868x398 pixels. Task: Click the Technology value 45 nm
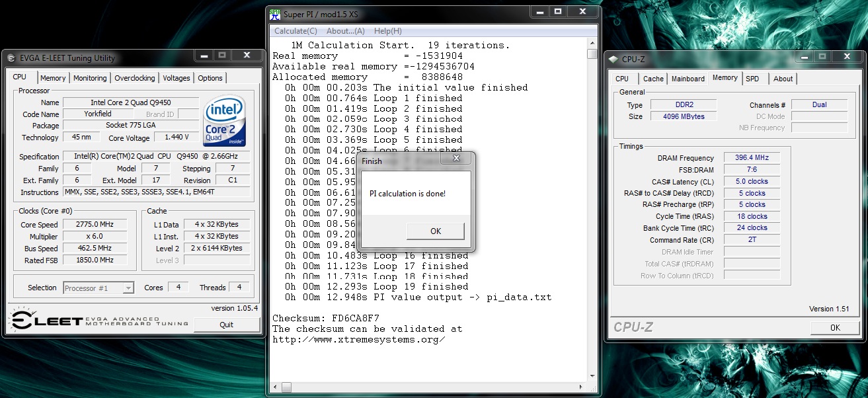(x=81, y=137)
